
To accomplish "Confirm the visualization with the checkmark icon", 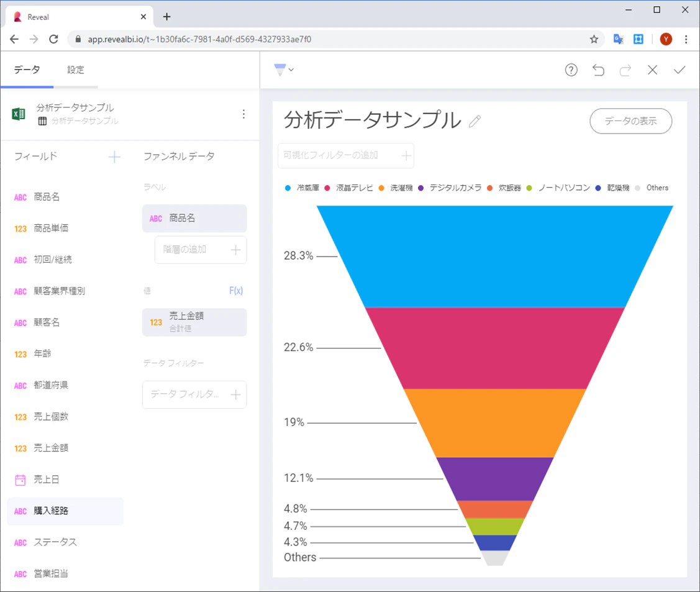I will 680,70.
